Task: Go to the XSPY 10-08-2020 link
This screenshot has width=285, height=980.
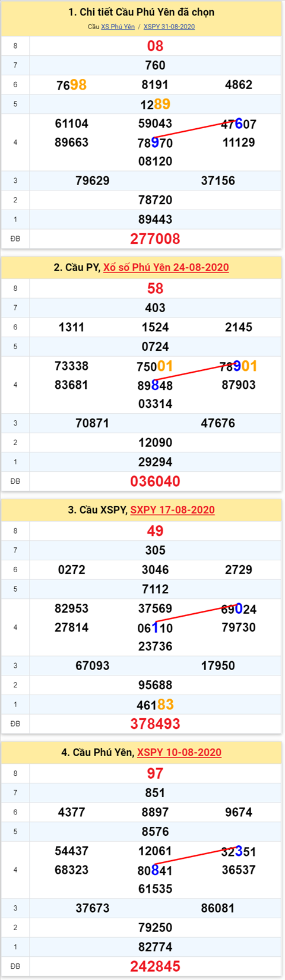Action: pos(179,753)
